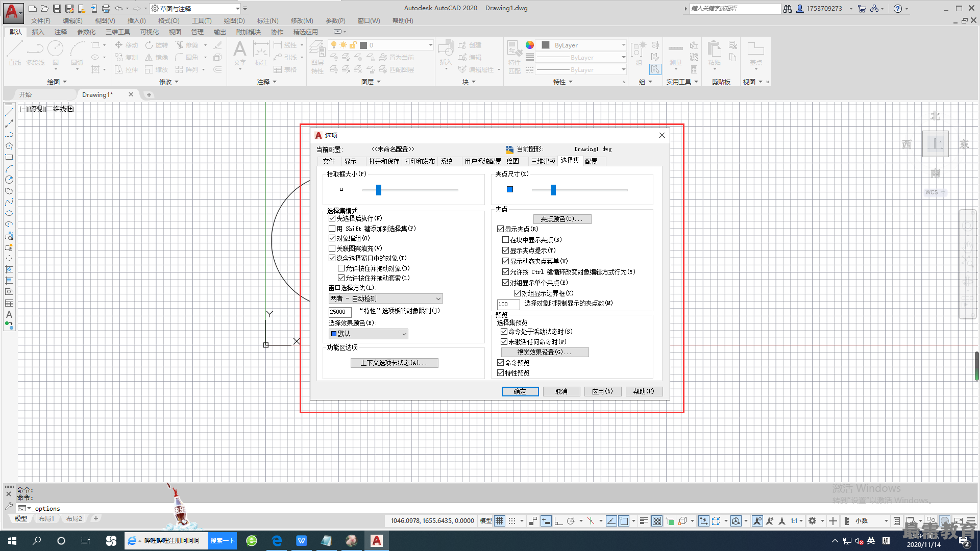980x551 pixels.
Task: Click the 特性匹配 (Match Properties) icon
Action: click(514, 57)
